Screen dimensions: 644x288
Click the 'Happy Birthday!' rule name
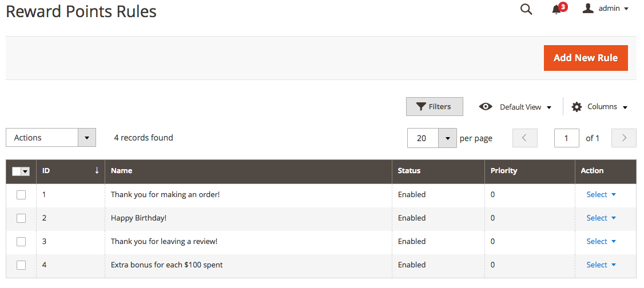click(x=139, y=218)
